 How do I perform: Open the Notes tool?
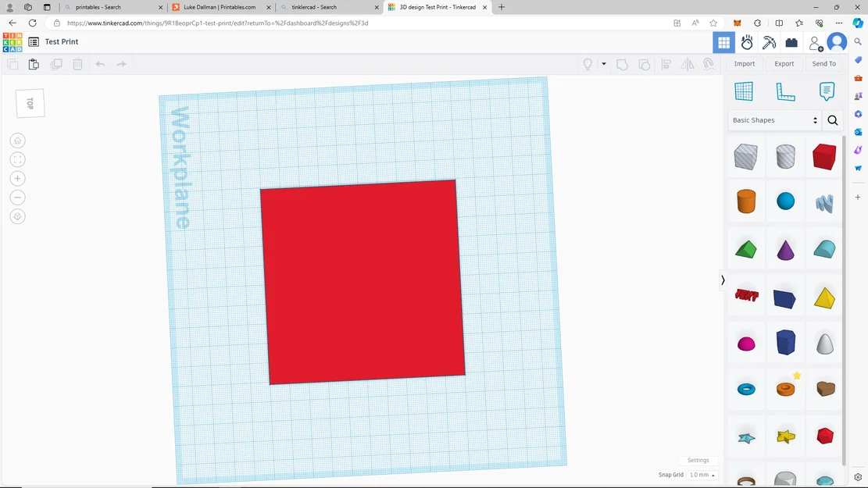(827, 91)
